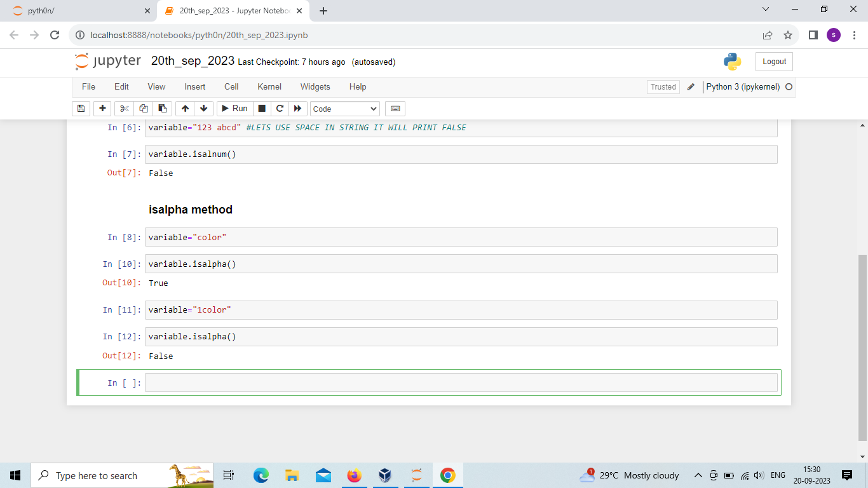868x488 pixels.
Task: Interrupt the running kernel
Action: 261,108
